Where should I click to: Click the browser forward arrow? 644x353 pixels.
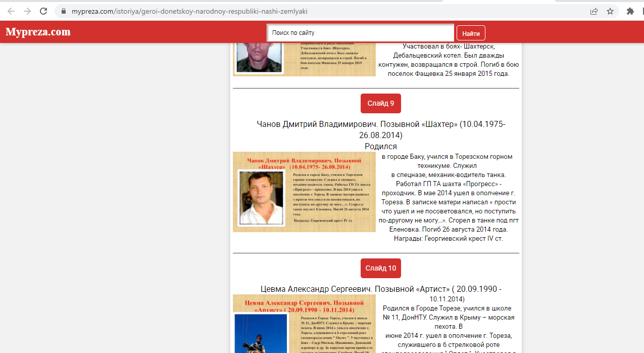(x=27, y=11)
